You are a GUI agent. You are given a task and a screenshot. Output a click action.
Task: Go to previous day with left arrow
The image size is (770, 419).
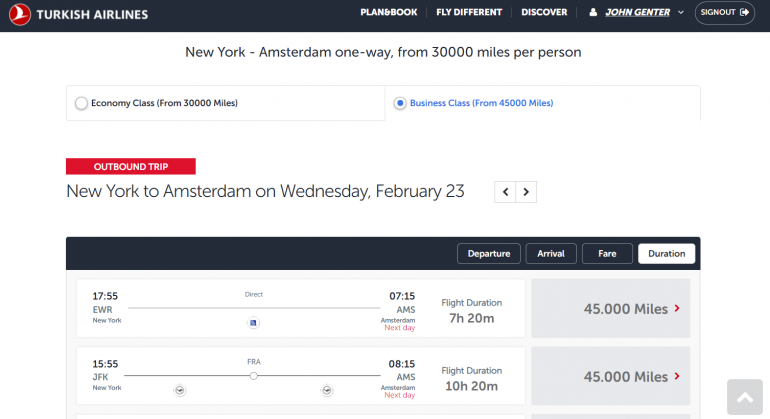pyautogui.click(x=506, y=191)
